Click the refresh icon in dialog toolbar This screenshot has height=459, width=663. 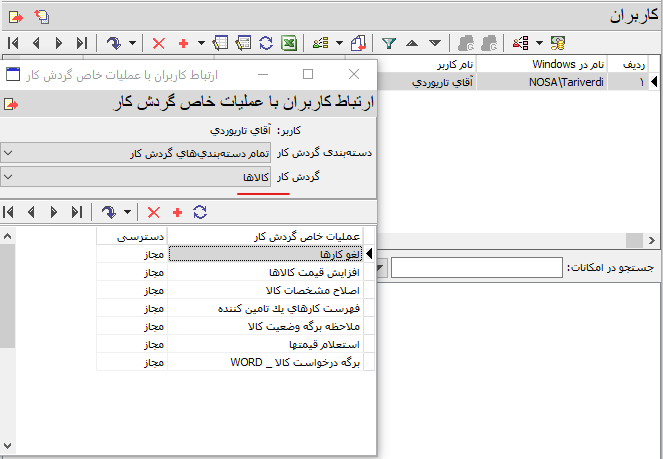200,212
